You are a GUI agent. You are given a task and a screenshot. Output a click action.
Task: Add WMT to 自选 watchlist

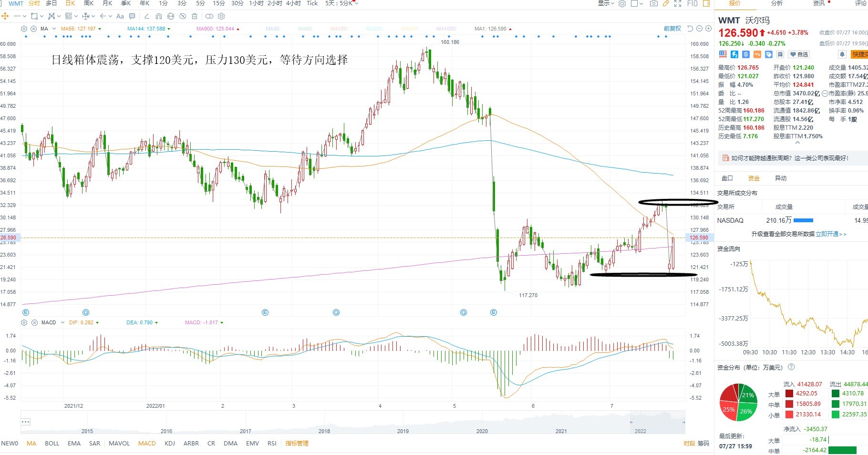coord(799,54)
